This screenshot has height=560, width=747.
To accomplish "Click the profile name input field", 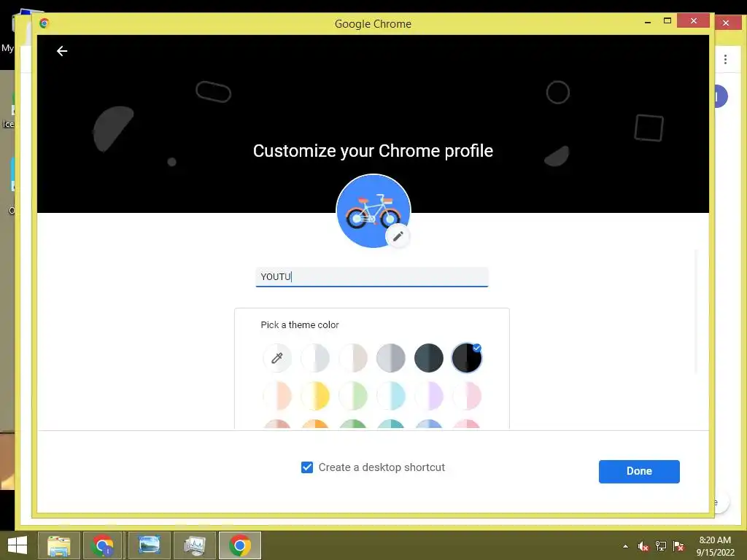I will tap(372, 277).
